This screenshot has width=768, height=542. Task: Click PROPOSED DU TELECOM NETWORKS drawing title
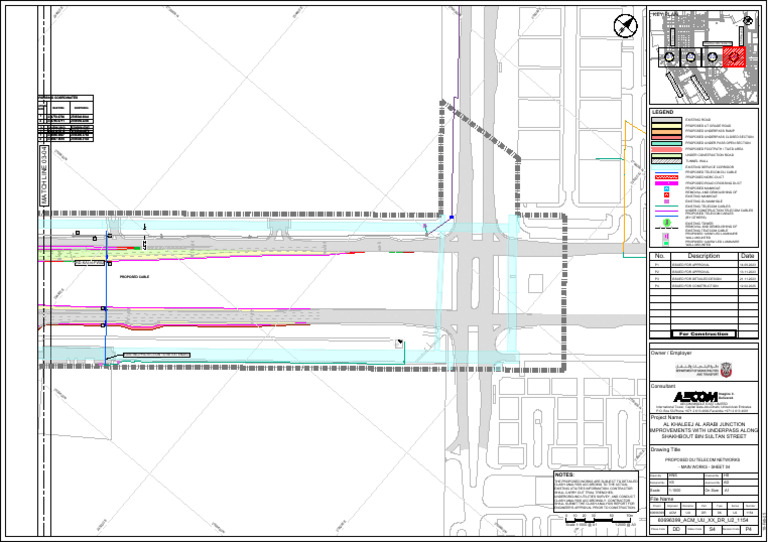[702, 460]
